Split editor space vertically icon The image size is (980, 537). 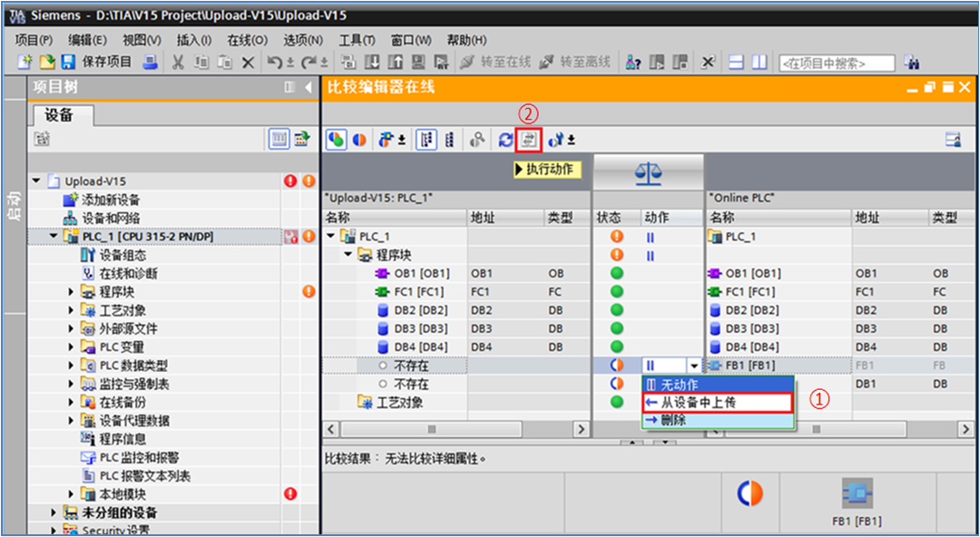(x=759, y=62)
